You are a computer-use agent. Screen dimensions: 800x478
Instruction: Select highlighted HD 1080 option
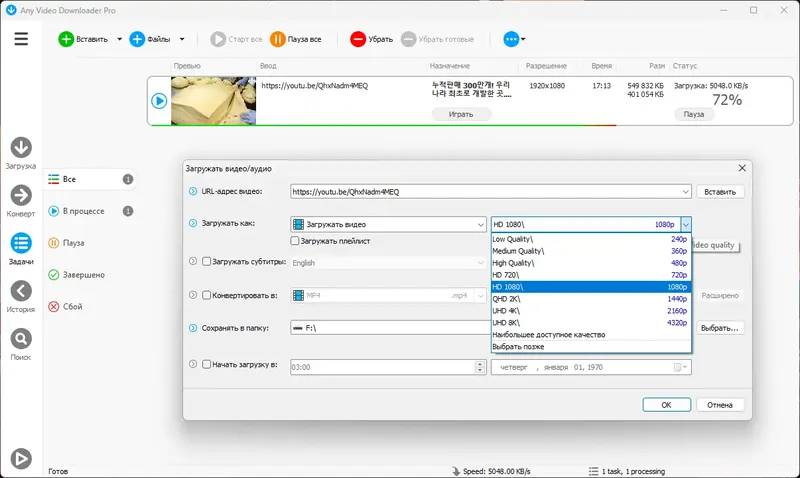click(590, 287)
